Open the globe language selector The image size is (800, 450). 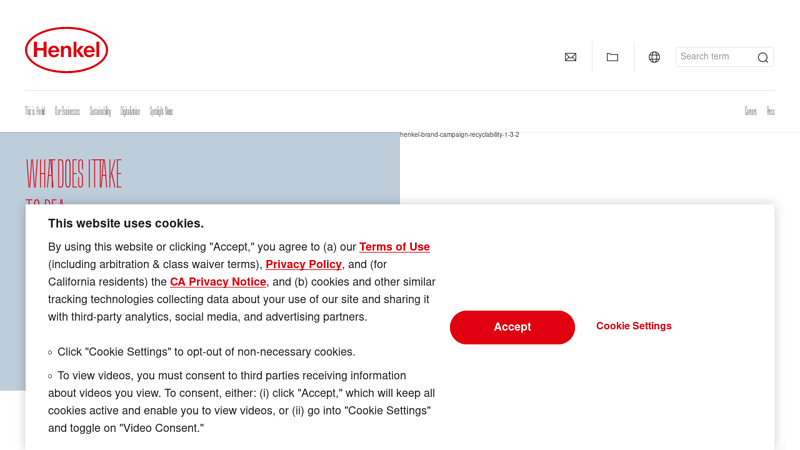[654, 57]
